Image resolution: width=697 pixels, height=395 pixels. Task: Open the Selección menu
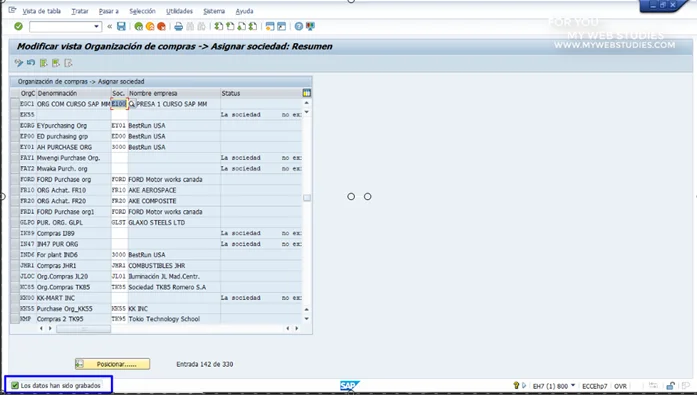(142, 11)
